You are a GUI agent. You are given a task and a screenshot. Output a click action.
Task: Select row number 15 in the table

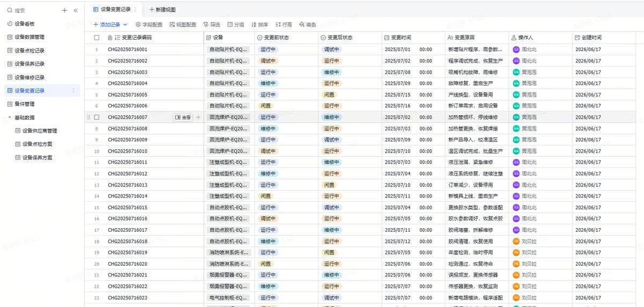97,207
